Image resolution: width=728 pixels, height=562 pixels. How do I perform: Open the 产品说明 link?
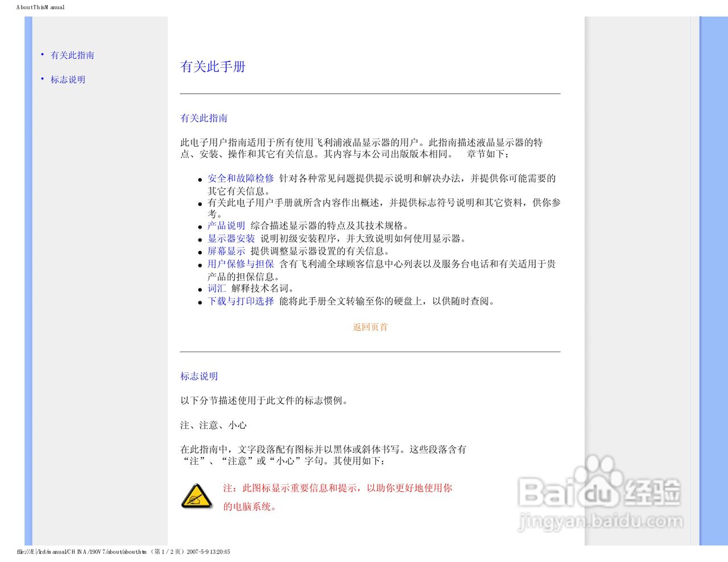tap(225, 226)
